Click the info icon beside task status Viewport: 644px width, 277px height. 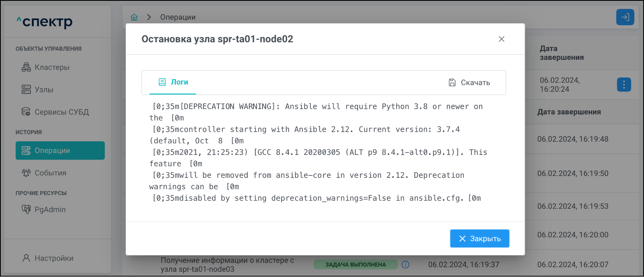406,265
